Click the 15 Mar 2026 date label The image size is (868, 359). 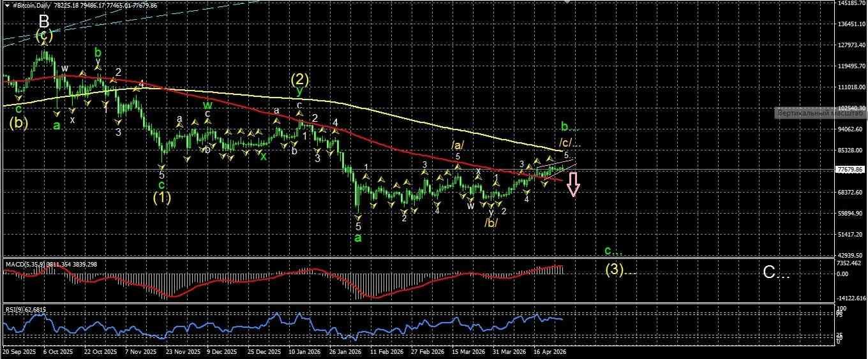pos(468,351)
